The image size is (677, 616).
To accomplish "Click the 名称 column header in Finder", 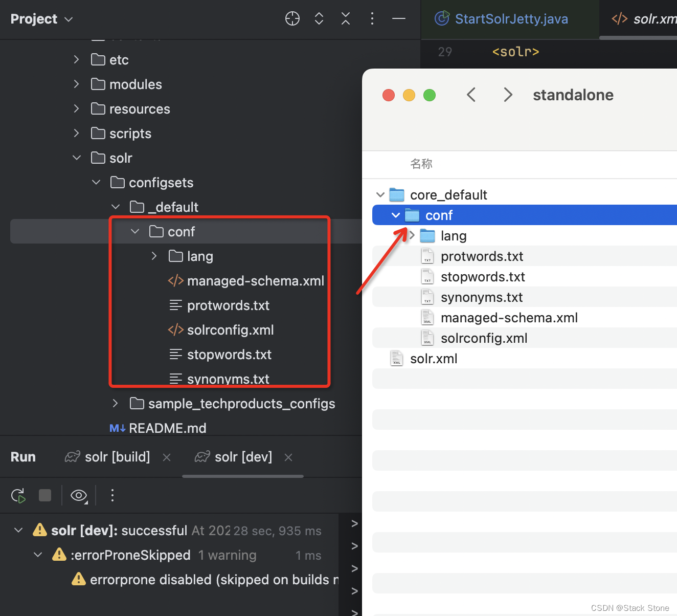I will 421,164.
